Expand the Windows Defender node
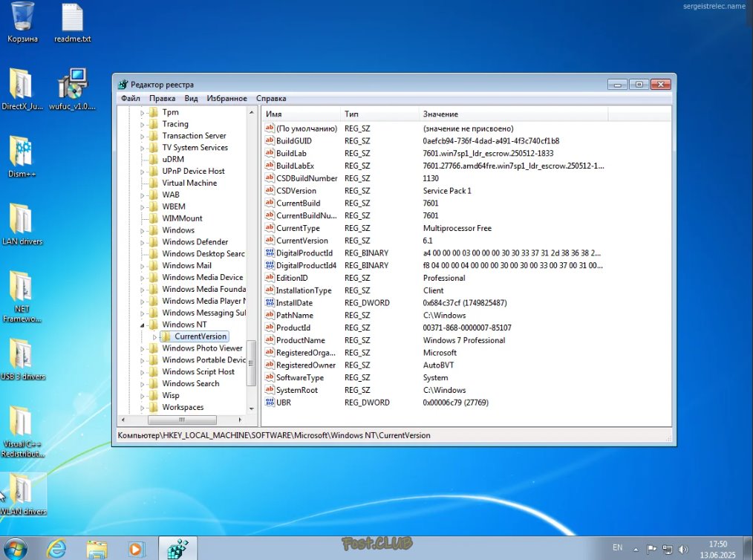This screenshot has width=753, height=560. (142, 243)
